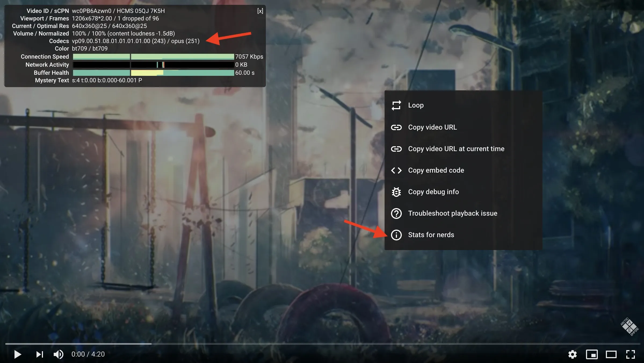This screenshot has height=363, width=644.
Task: Choose Copy video URL at current time
Action: [456, 149]
